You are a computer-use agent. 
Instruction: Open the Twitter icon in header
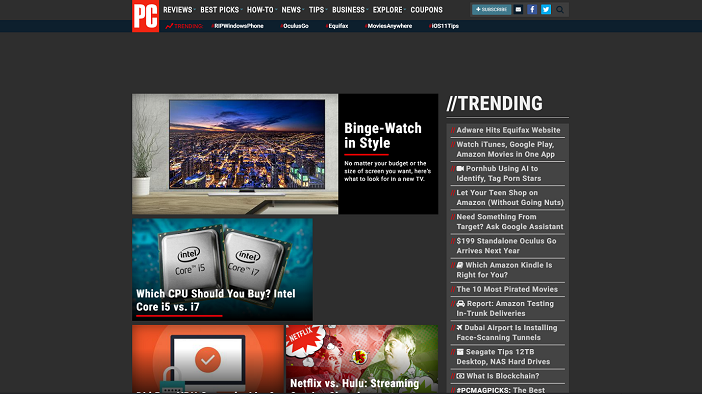tap(546, 9)
